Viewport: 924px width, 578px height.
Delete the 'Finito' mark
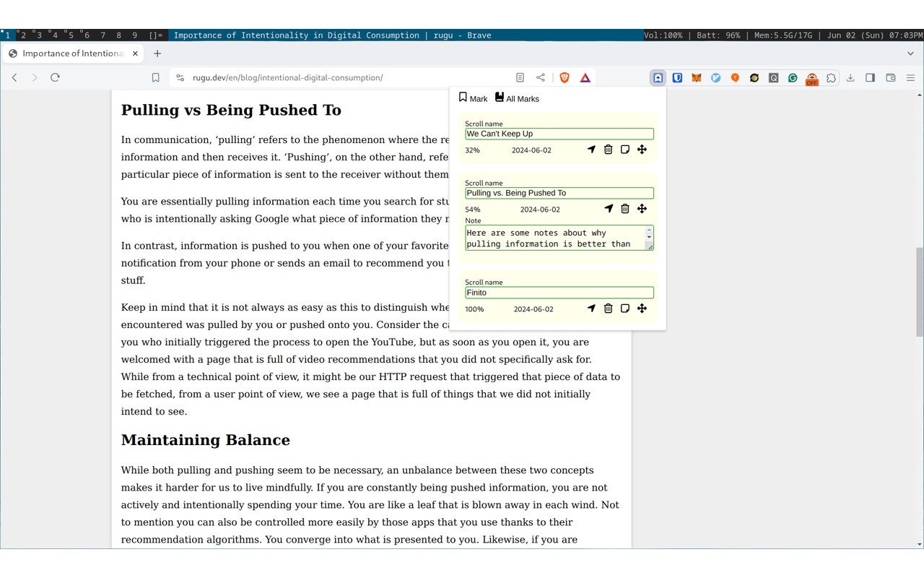point(608,309)
